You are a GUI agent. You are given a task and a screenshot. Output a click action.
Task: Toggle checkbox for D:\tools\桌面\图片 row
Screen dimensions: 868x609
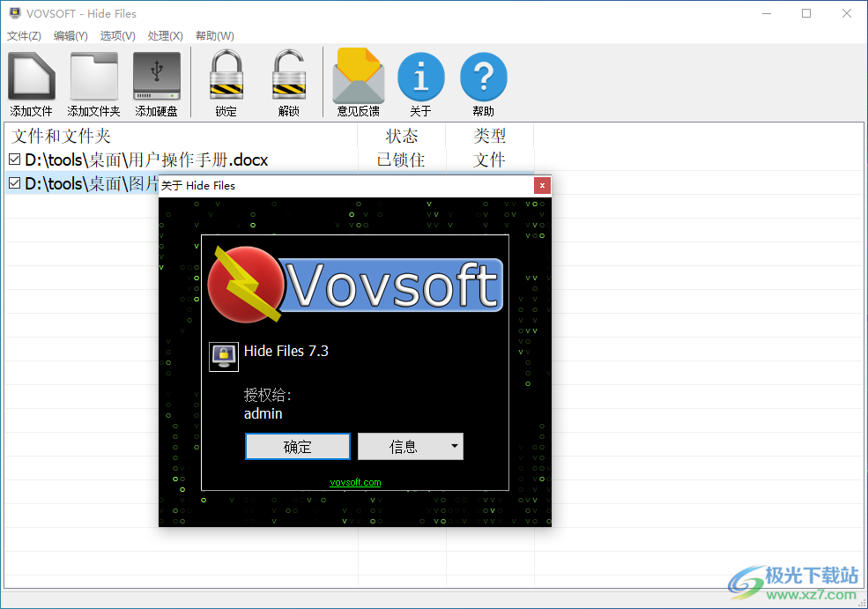coord(15,183)
